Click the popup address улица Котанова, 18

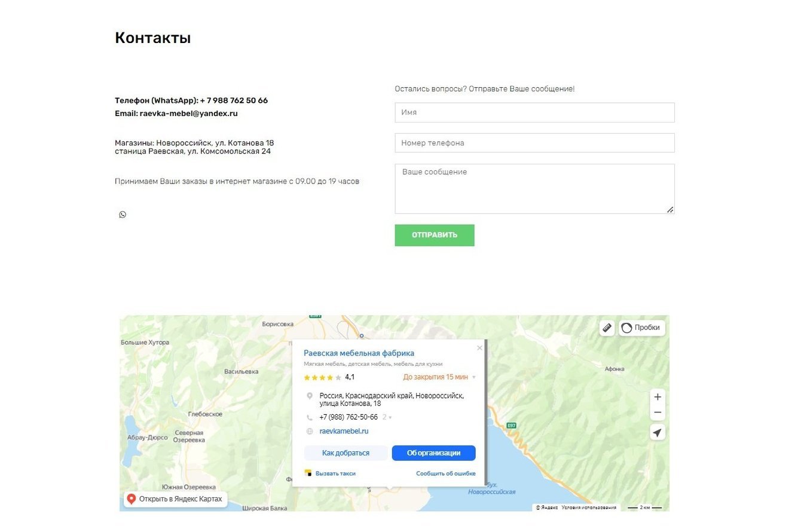click(351, 403)
